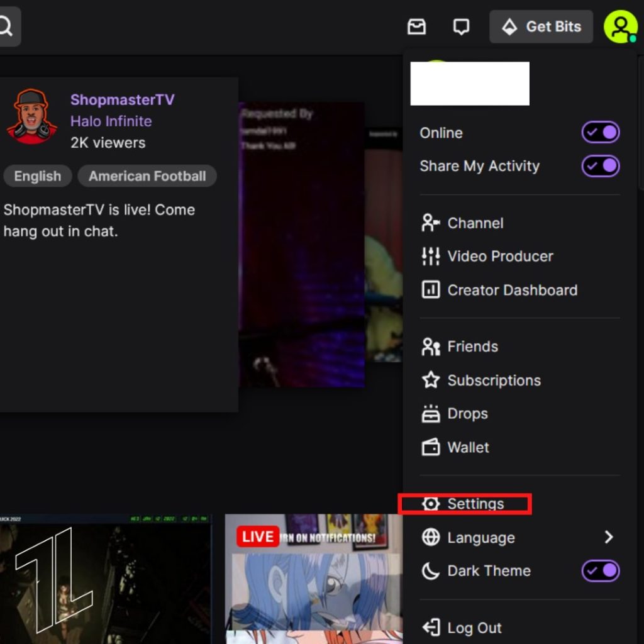644x644 pixels.
Task: Open Channel from the user menu
Action: (519, 223)
